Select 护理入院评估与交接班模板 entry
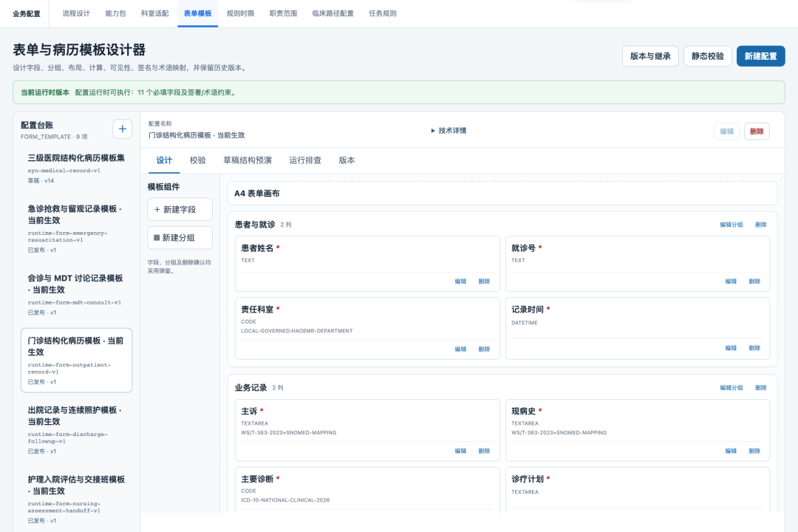The width and height of the screenshot is (798, 532). (x=76, y=499)
